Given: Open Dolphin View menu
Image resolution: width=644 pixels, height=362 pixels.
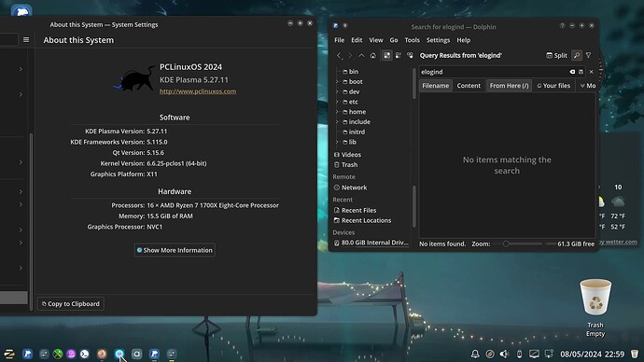Looking at the screenshot, I should click(376, 40).
